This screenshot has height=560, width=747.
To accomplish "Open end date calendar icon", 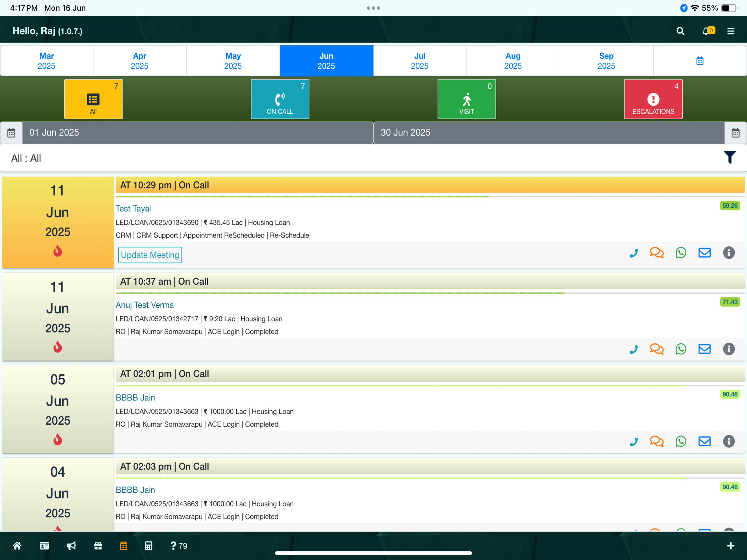I will pos(736,133).
